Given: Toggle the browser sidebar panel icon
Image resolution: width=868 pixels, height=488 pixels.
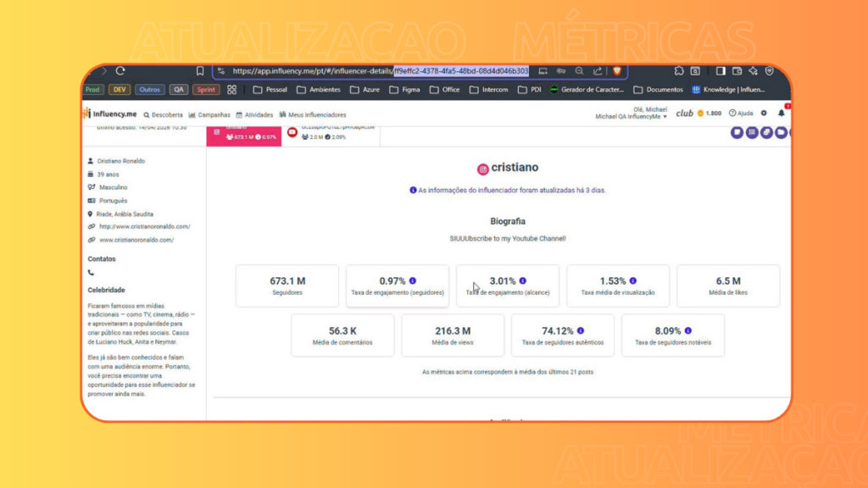Looking at the screenshot, I should [721, 71].
